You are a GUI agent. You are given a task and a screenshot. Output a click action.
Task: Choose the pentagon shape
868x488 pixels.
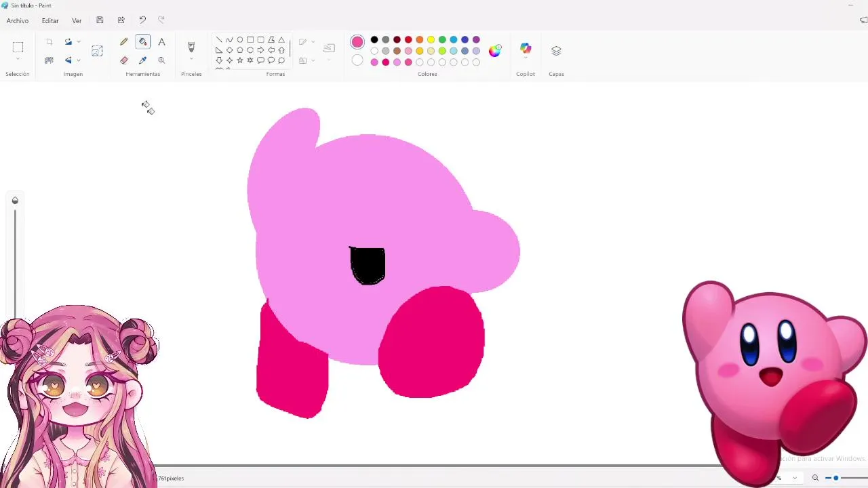(240, 50)
